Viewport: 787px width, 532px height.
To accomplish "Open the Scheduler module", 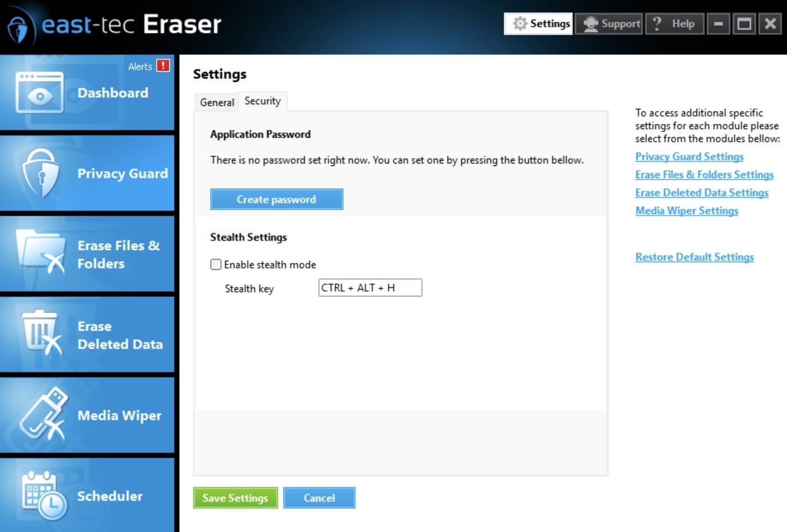I will click(87, 495).
